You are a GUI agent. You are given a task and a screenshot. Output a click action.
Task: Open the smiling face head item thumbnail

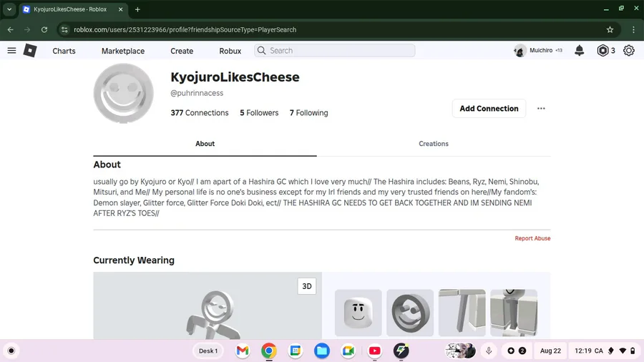point(358,313)
